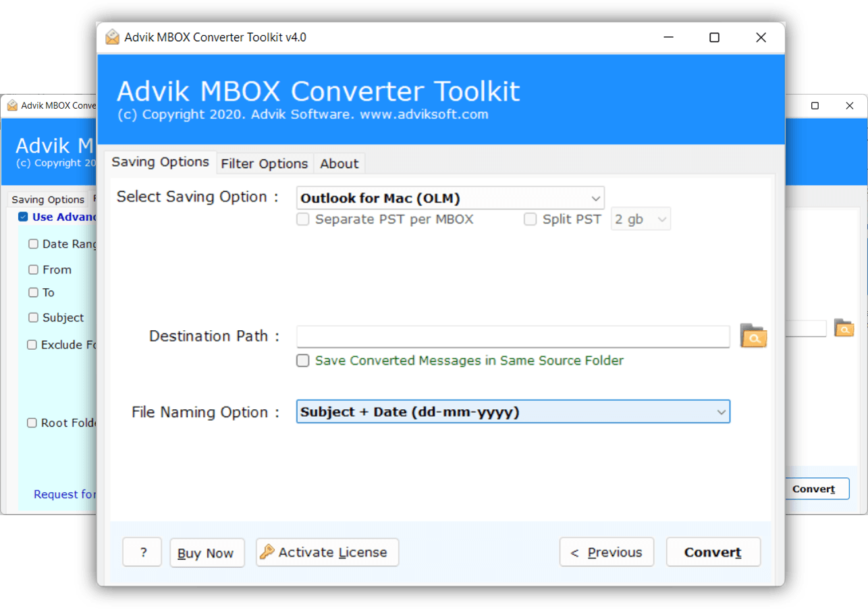Image resolution: width=868 pixels, height=609 pixels.
Task: Click the Buy Now button
Action: tap(207, 552)
